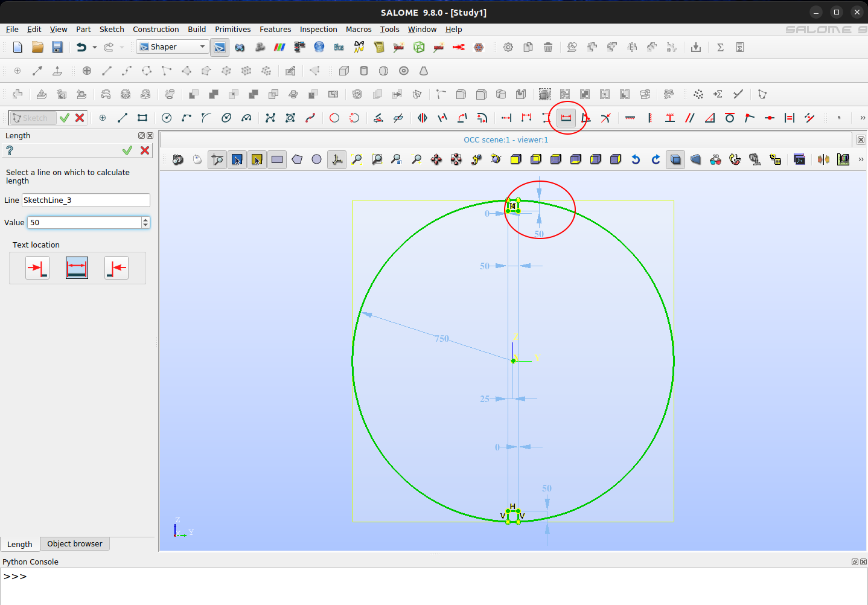Click the Undo arrow icon
The image size is (868, 605).
81,47
